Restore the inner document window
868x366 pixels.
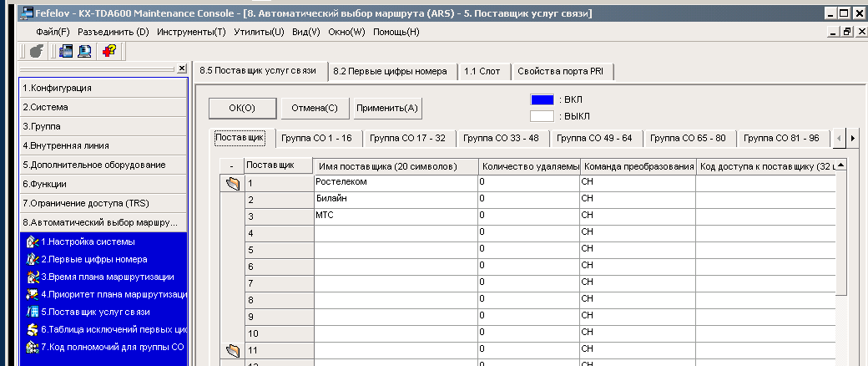pos(847,32)
